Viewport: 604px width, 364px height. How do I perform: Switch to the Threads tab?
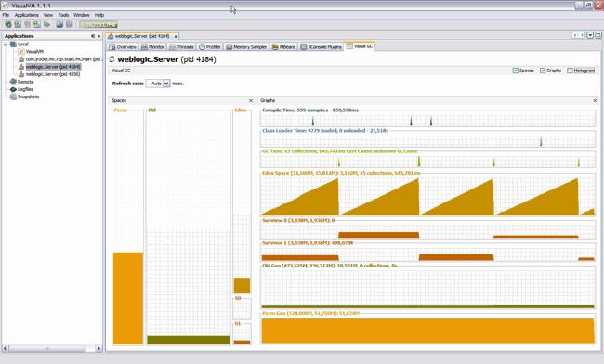(x=181, y=47)
